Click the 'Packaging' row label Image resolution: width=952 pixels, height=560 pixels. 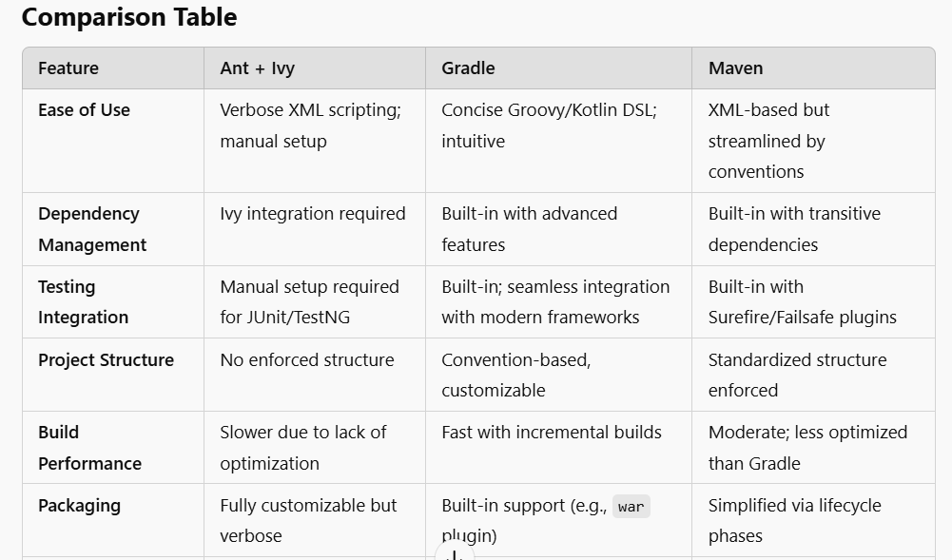coord(80,506)
